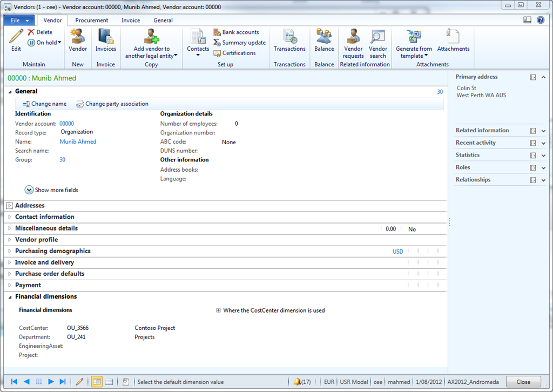This screenshot has width=553, height=392.
Task: Click the EUR currency in status bar
Action: tap(329, 382)
